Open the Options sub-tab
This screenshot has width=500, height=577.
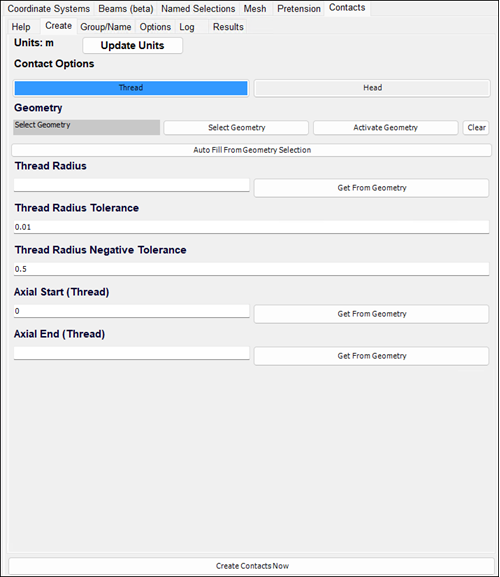pyautogui.click(x=155, y=27)
